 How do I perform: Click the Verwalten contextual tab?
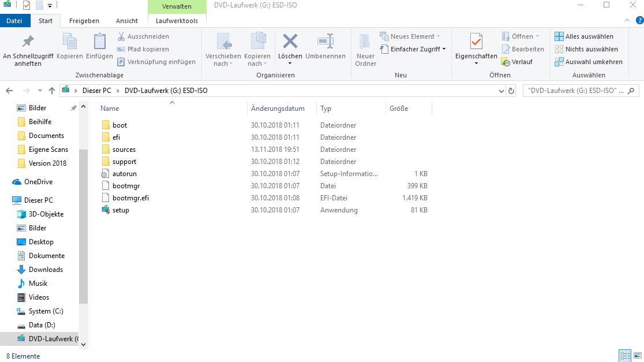177,6
